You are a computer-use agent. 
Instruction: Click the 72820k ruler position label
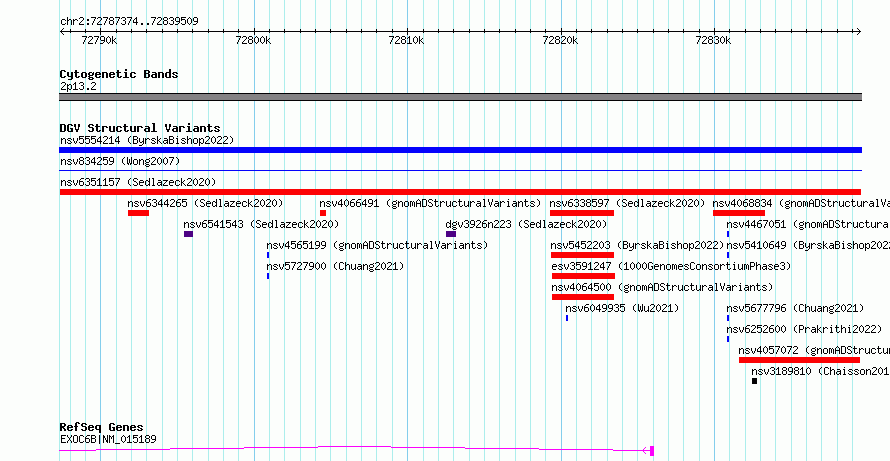[560, 41]
